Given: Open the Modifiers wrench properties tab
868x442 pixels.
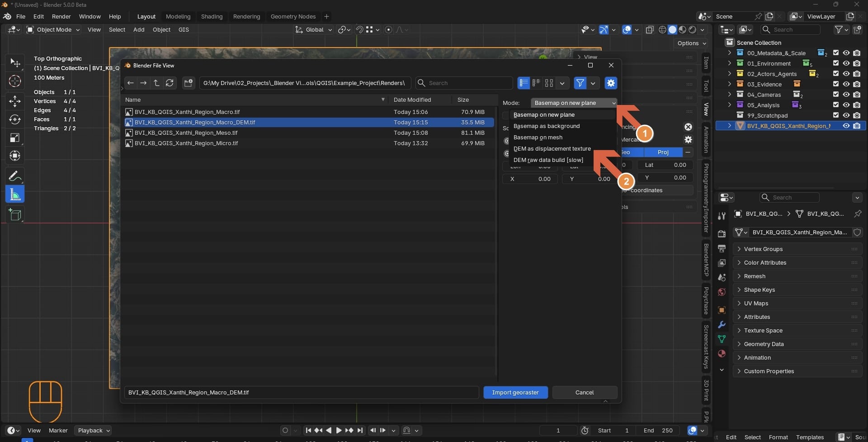Looking at the screenshot, I should click(722, 324).
